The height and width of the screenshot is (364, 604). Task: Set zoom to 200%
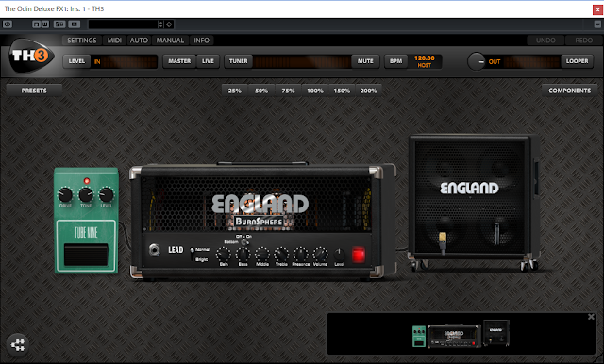click(x=368, y=91)
